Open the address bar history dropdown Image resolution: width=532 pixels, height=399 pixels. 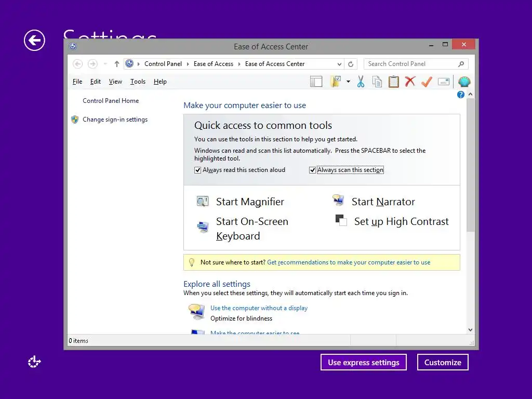[339, 64]
